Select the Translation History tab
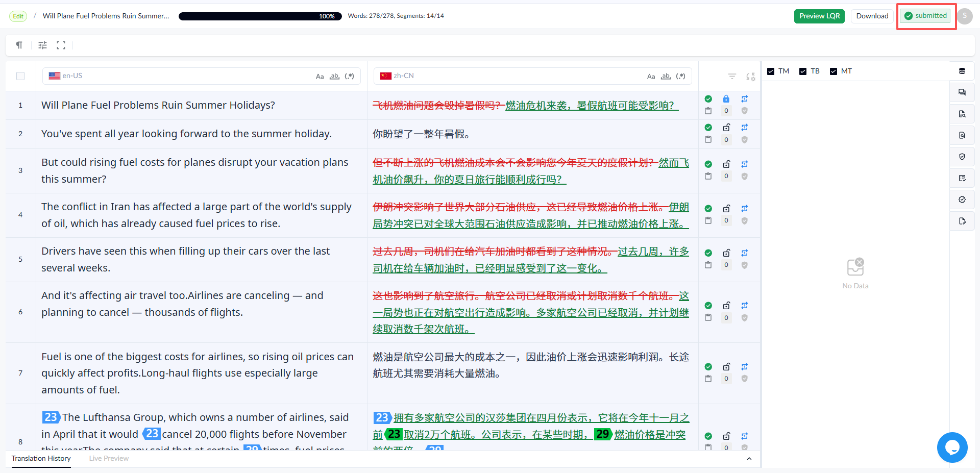 pos(41,459)
